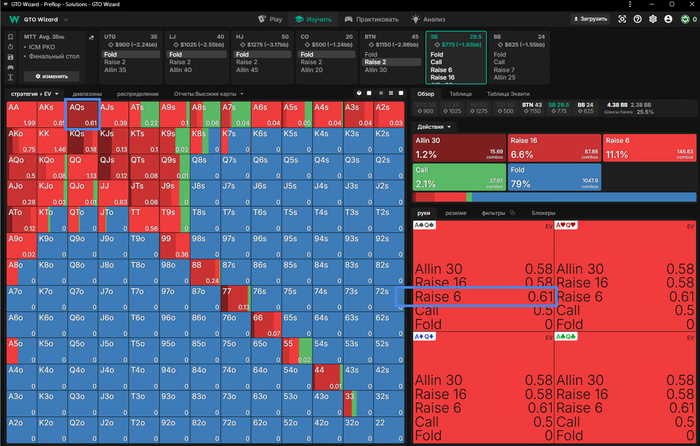Screen dimensions: 700x446
Task: Open the распределение tab
Action: pyautogui.click(x=138, y=94)
